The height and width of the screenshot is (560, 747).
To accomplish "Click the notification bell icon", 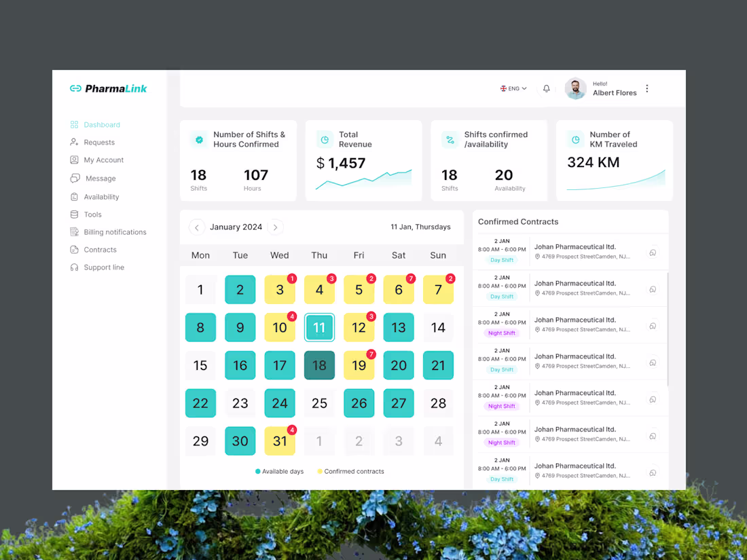I will (x=547, y=88).
